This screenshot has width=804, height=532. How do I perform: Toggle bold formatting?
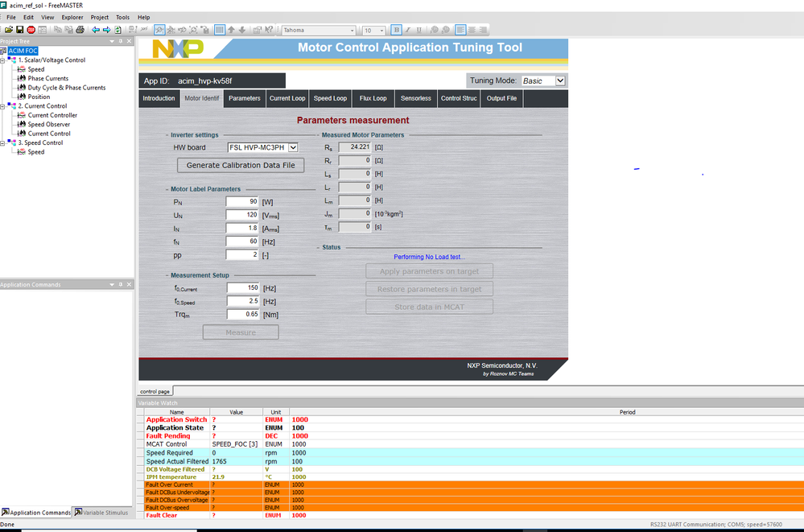pyautogui.click(x=396, y=30)
